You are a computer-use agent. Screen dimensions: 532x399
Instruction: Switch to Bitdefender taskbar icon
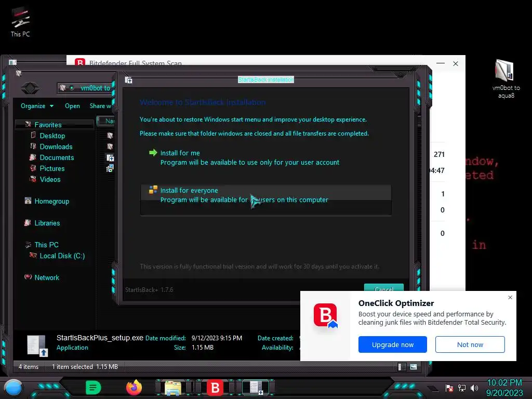tap(215, 388)
